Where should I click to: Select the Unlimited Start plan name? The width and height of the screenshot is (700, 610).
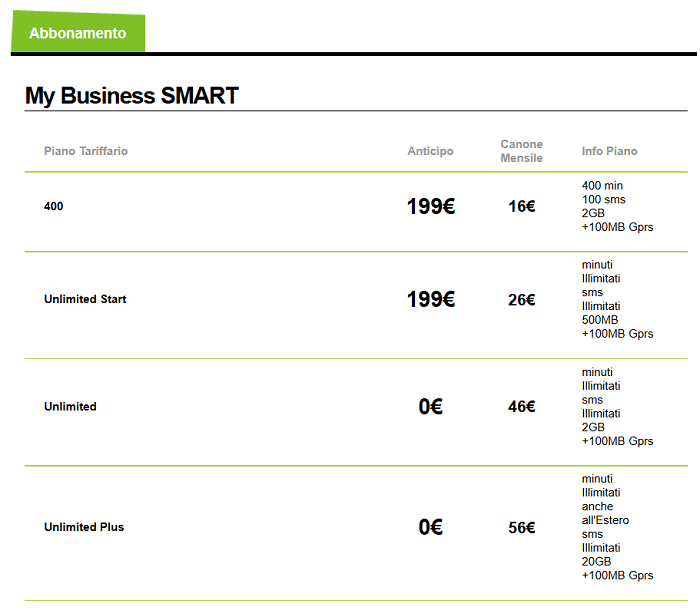coord(85,299)
